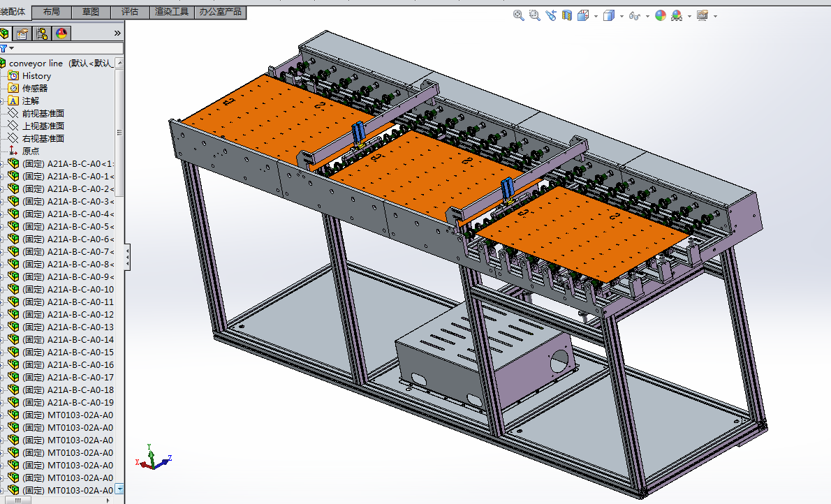
Task: Select component (固定) A21A-B-C-A0-8
Action: (68, 264)
